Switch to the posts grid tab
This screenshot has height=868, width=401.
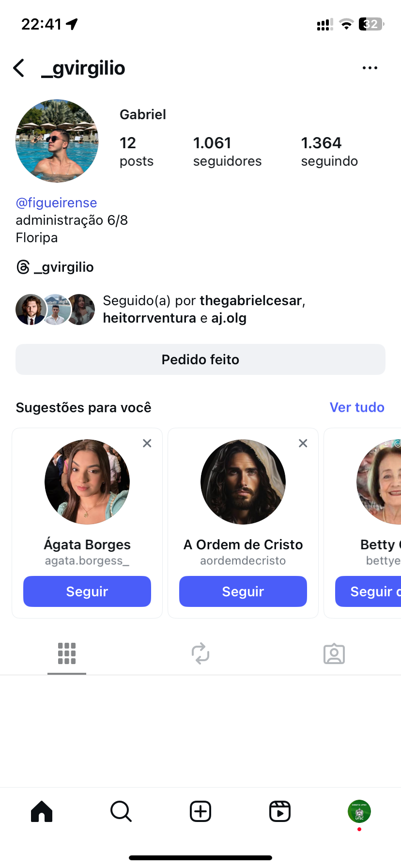pyautogui.click(x=67, y=653)
